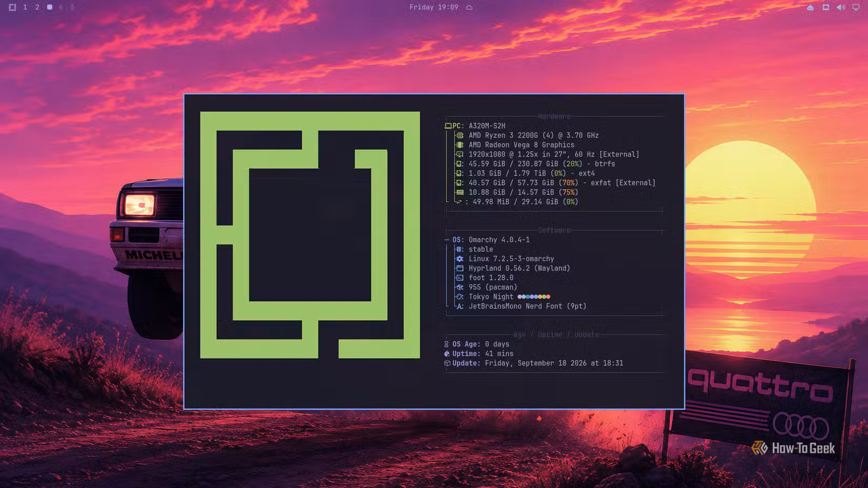
Task: Click the text 'A320M-S2H'
Action: tap(487, 126)
